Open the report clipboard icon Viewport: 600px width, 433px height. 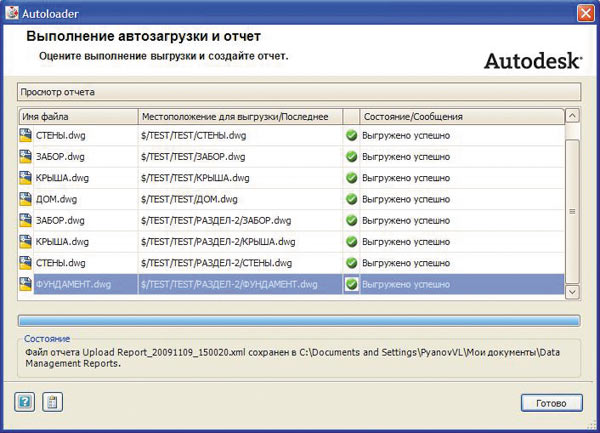click(52, 402)
